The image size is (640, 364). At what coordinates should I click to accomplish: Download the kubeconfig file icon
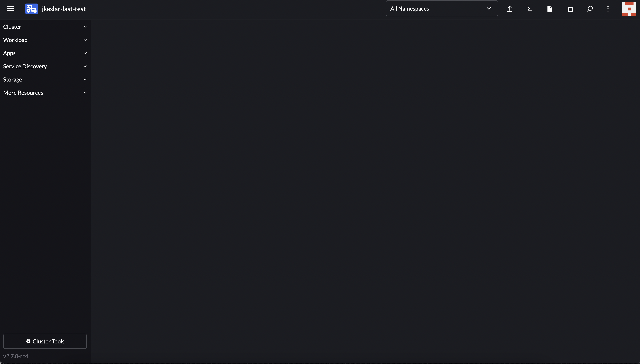(549, 9)
